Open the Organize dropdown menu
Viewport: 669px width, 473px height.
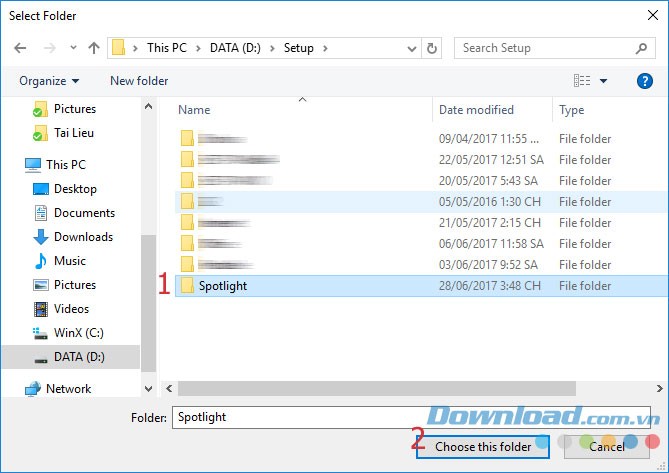coord(48,81)
